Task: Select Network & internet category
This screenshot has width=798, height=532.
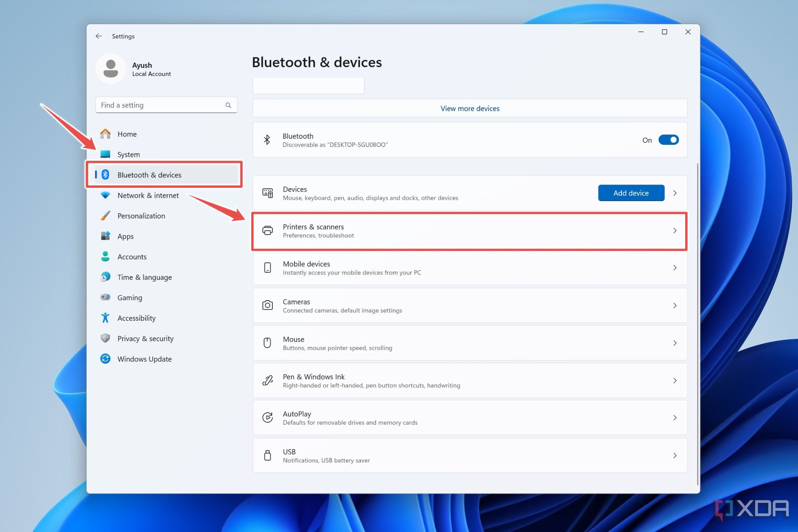Action: pos(166,195)
